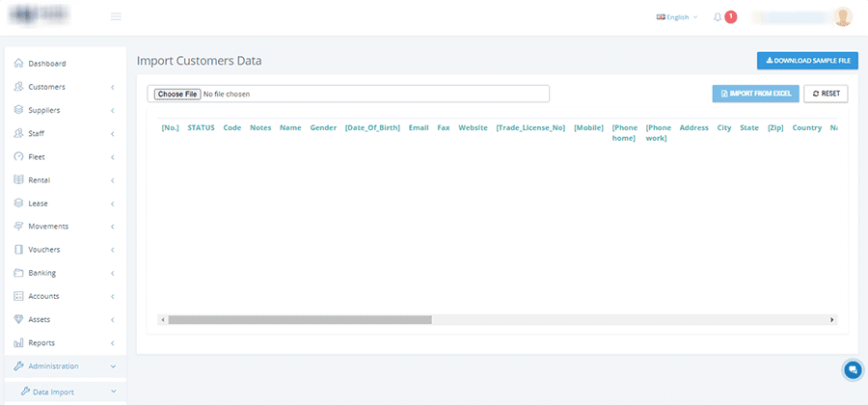Click the Customers sidebar icon
The image size is (868, 405).
(x=19, y=87)
